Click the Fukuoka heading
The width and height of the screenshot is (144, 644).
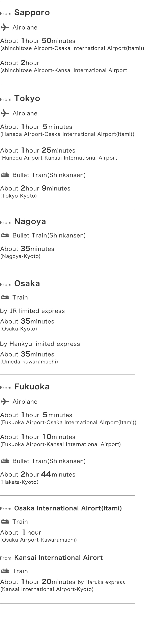click(32, 386)
